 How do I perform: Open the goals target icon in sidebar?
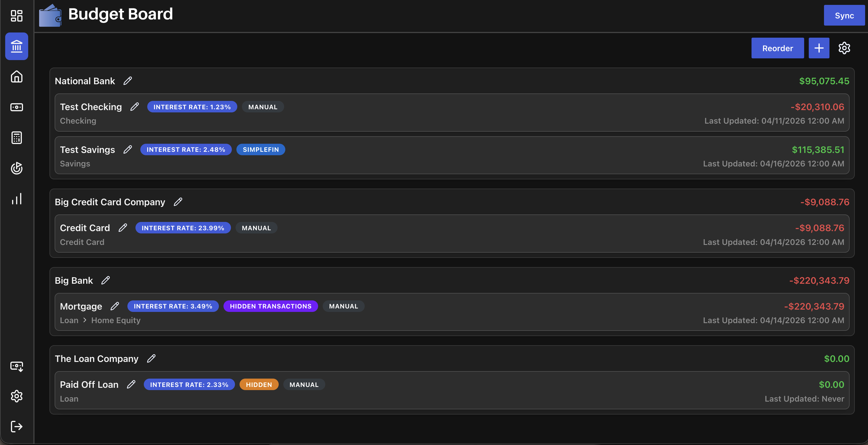click(16, 168)
